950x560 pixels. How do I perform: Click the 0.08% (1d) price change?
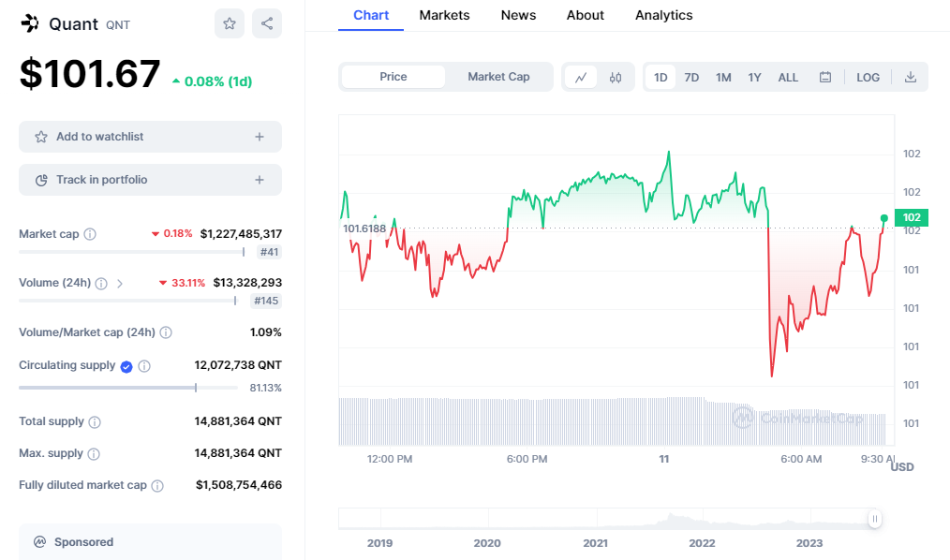[212, 81]
